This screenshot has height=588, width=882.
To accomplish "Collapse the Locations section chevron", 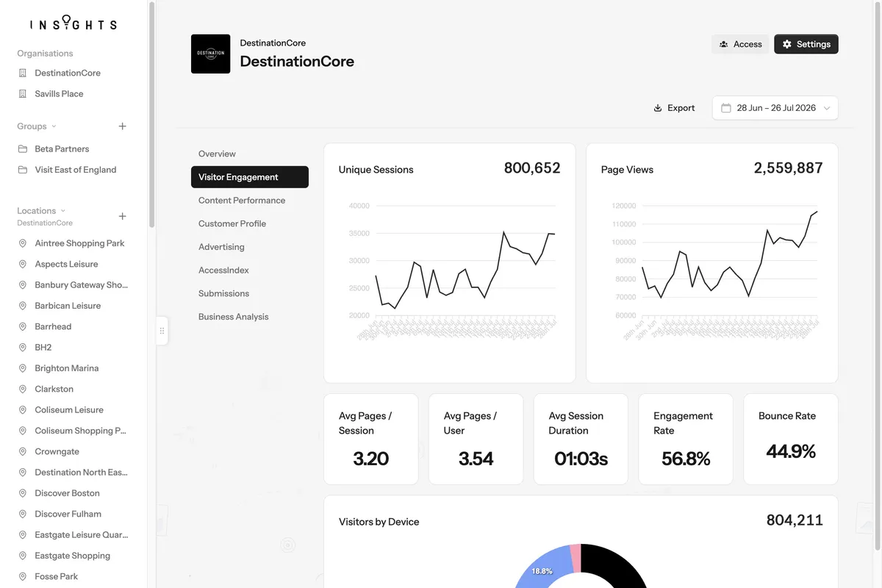I will (62, 211).
